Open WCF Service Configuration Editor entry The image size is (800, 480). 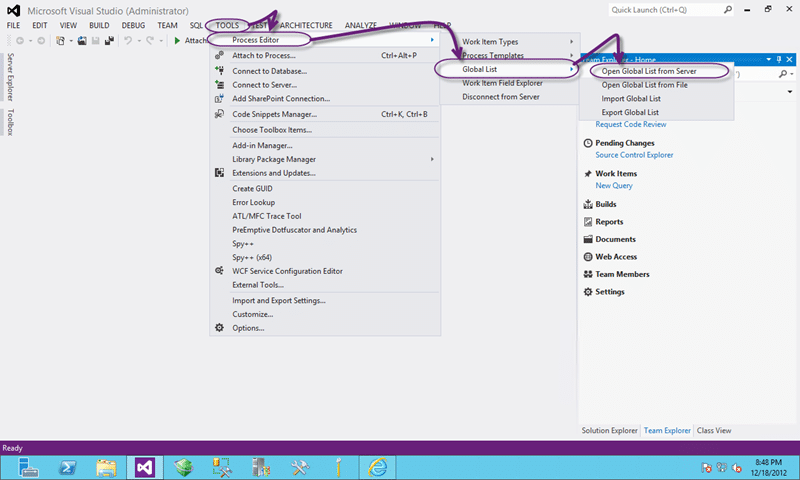[x=324, y=271]
